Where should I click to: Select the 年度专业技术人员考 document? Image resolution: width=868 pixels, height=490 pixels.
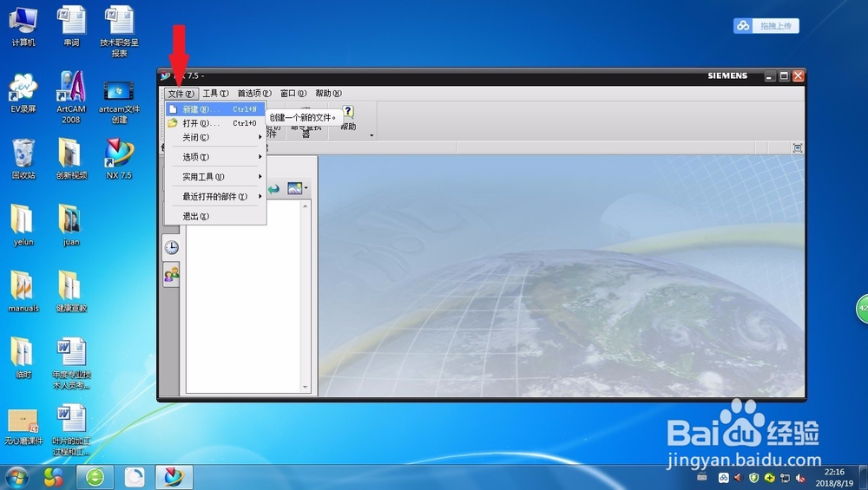coord(71,363)
